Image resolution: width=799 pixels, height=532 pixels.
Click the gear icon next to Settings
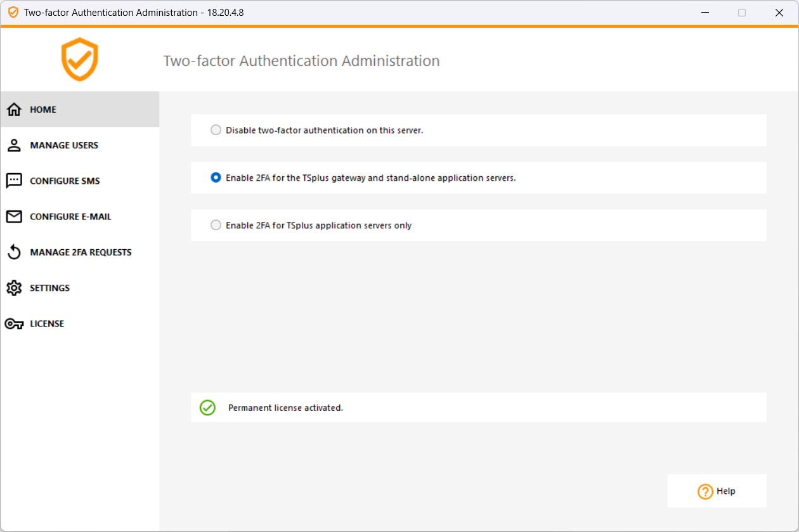pyautogui.click(x=14, y=288)
